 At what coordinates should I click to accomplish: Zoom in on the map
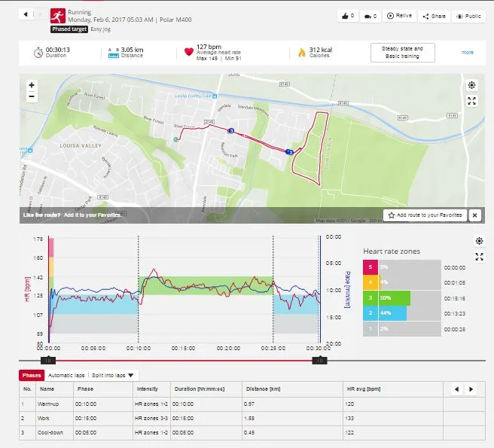click(x=32, y=85)
